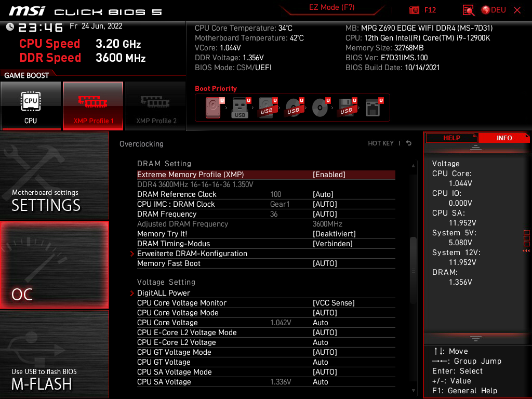Close the BIOS with X button
Screen dimensions: 532x399
(517, 10)
